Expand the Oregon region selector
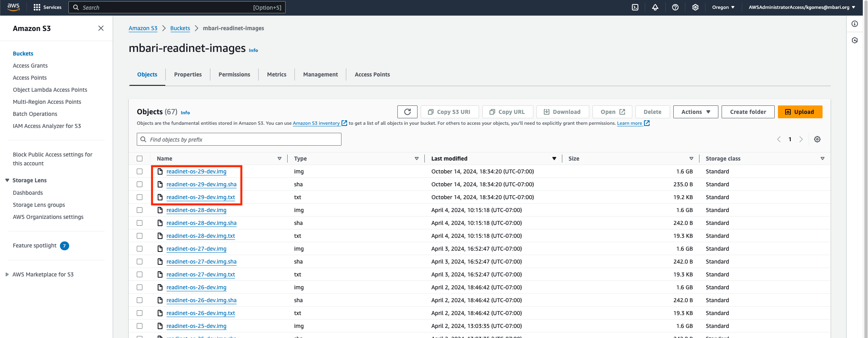The image size is (868, 338). pos(723,7)
